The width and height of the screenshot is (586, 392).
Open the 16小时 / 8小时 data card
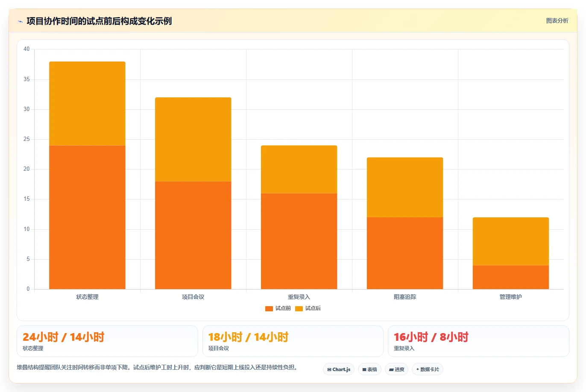pyautogui.click(x=478, y=341)
